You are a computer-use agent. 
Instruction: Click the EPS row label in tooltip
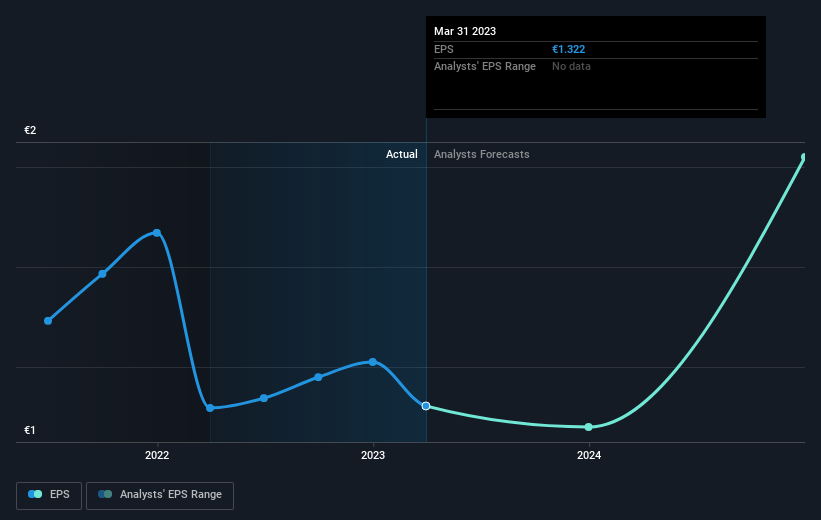[x=443, y=49]
